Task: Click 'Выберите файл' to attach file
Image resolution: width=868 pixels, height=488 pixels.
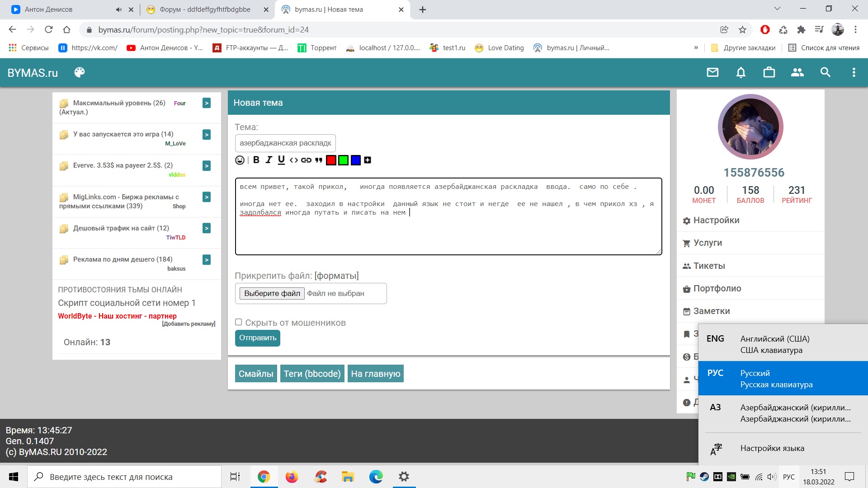Action: tap(272, 293)
